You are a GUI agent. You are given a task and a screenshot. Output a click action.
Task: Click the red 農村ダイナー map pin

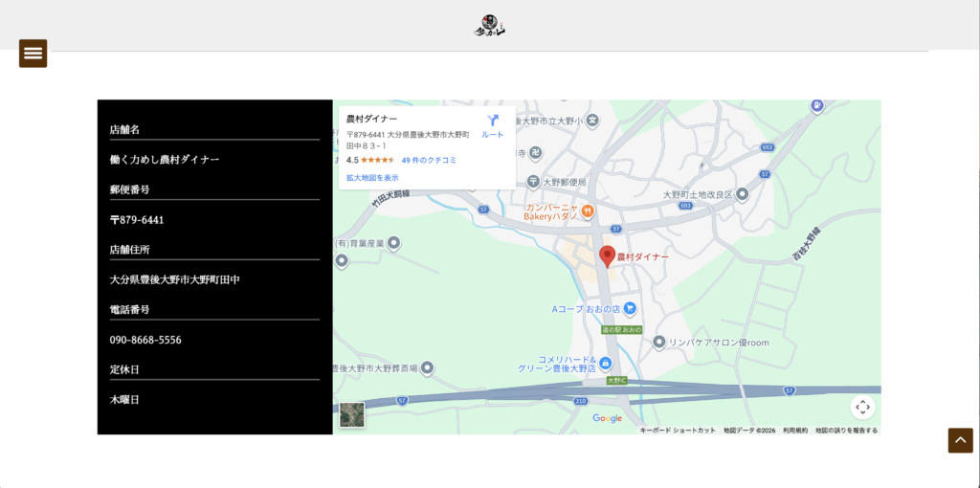(607, 256)
